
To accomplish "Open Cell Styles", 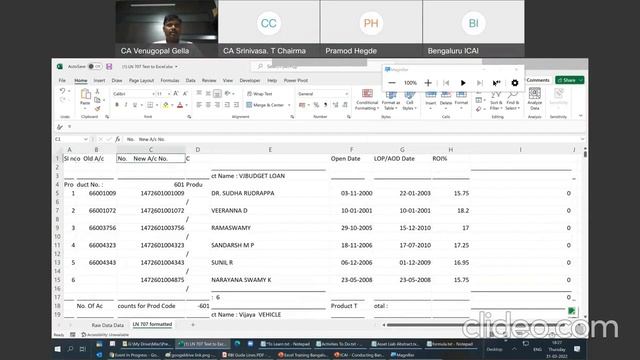I will (409, 100).
